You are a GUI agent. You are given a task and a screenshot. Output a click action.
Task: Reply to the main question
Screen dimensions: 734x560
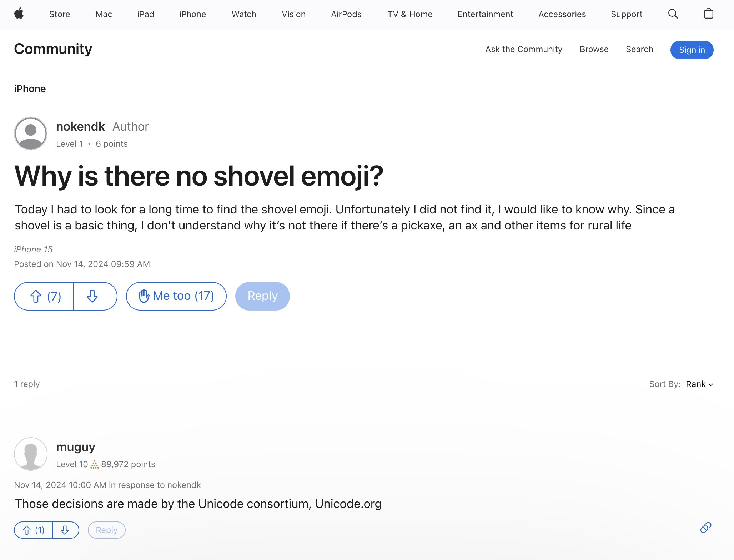click(262, 296)
